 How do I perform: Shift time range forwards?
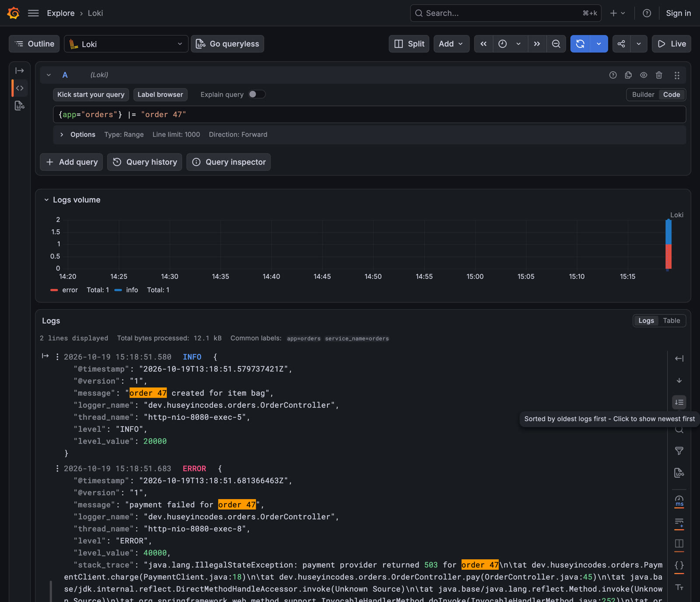537,44
